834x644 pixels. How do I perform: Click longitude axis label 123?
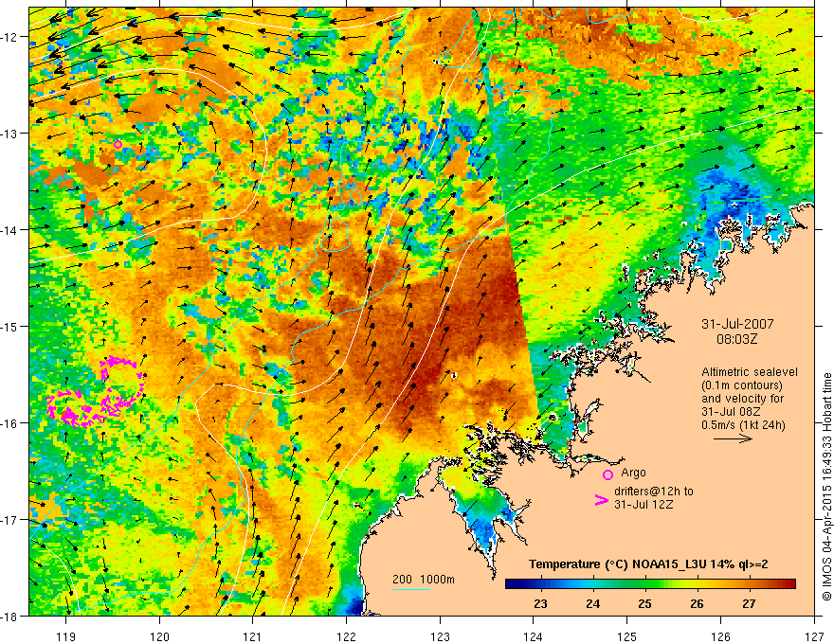click(x=440, y=636)
